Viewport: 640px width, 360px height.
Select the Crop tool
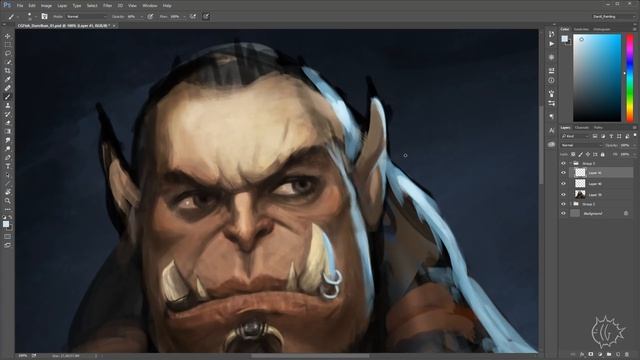tap(8, 71)
